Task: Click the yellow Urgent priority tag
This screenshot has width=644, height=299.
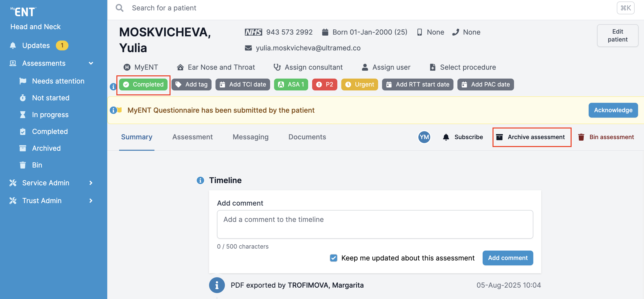Action: pos(359,85)
